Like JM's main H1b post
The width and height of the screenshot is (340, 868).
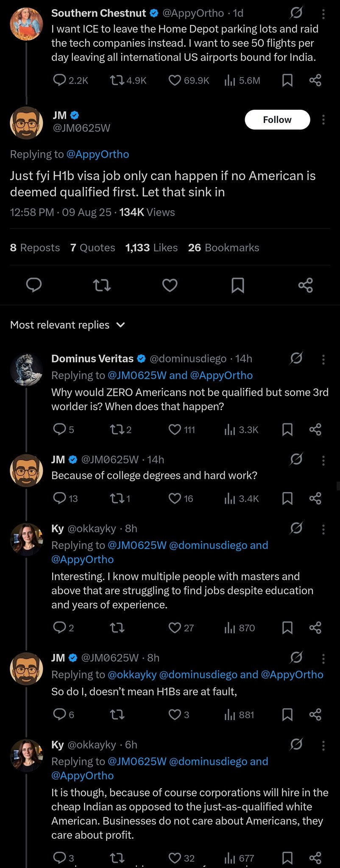click(x=170, y=285)
